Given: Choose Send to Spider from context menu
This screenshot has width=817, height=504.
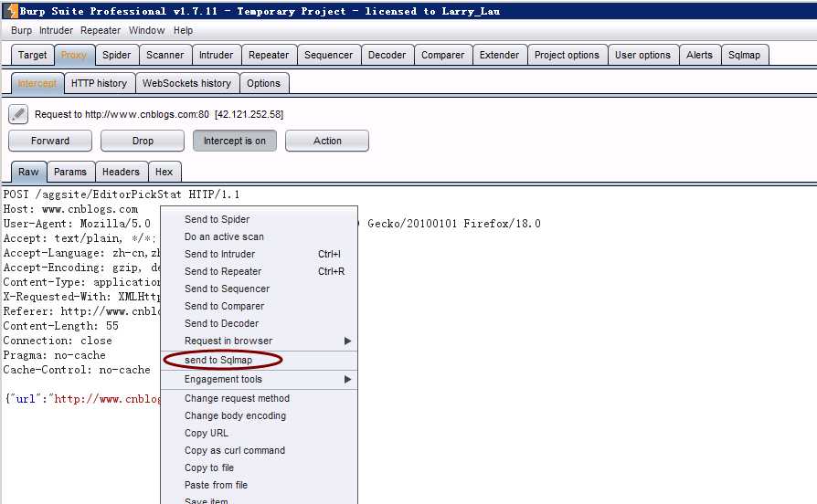Looking at the screenshot, I should pos(259,219).
